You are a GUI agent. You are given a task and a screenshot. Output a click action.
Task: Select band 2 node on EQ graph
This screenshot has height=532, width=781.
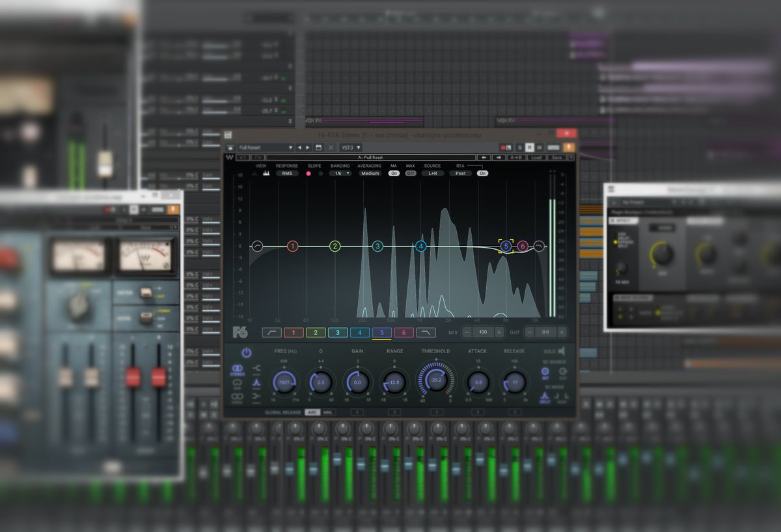(x=335, y=246)
